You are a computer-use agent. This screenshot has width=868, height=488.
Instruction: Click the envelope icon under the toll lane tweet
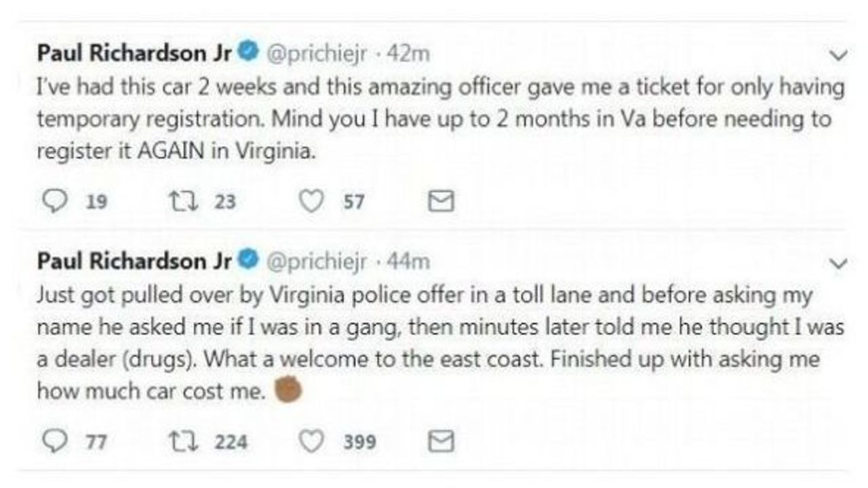click(441, 442)
